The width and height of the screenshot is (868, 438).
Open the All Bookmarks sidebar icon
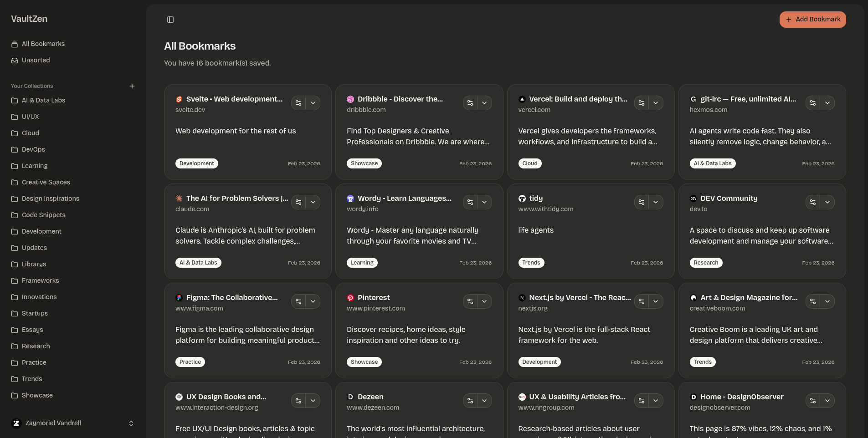tap(15, 43)
